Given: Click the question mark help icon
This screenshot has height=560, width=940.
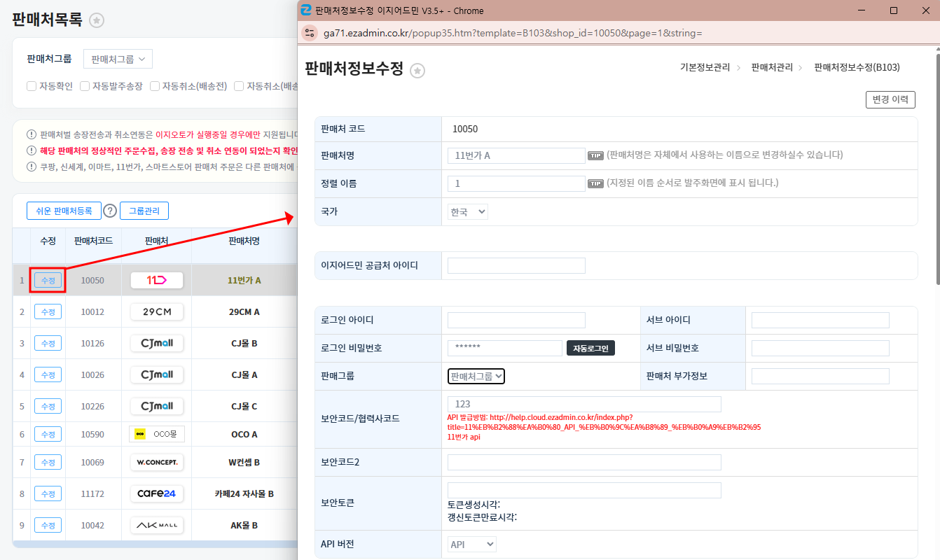Looking at the screenshot, I should pos(110,211).
